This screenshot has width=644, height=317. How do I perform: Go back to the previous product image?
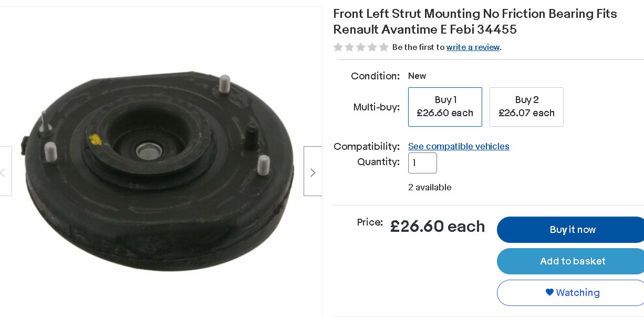(4, 171)
